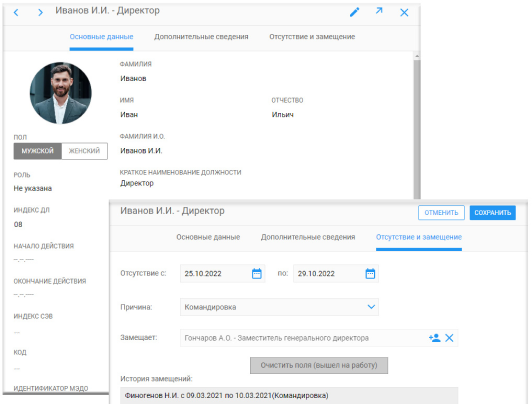Click the Сохранить button

493,213
